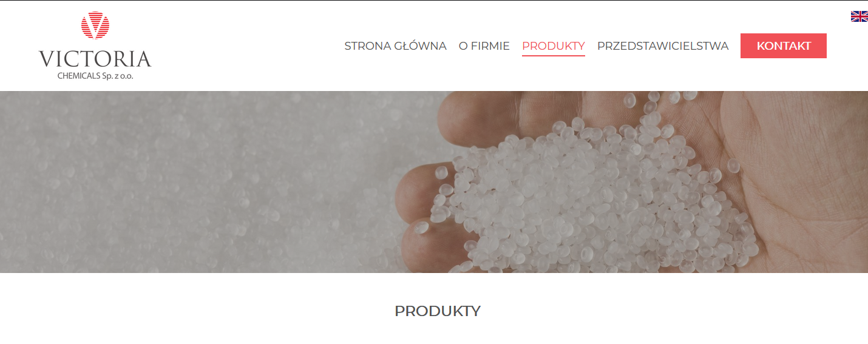Image resolution: width=868 pixels, height=344 pixels.
Task: Select the highlighted PRODUKTY nav item
Action: 553,46
